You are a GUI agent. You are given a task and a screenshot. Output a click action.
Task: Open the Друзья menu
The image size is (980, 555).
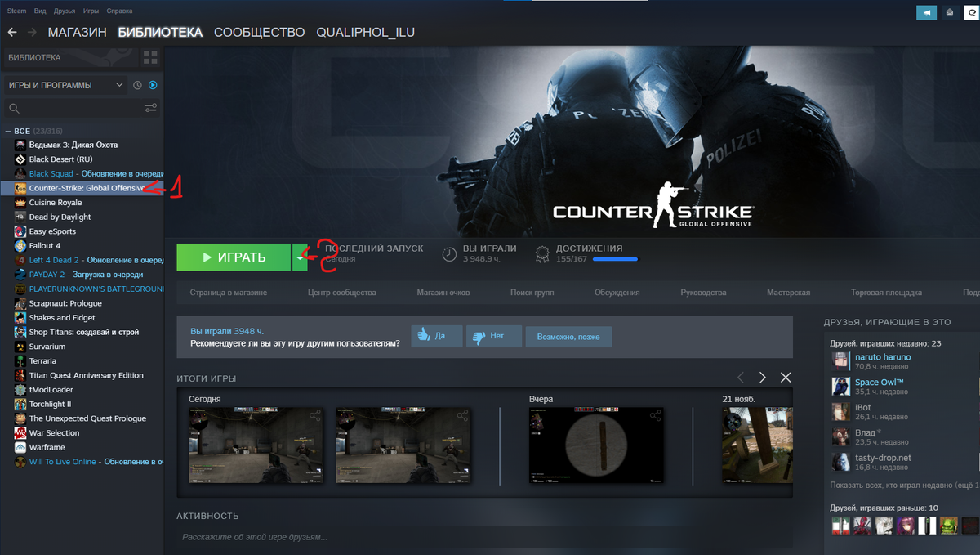(x=65, y=10)
